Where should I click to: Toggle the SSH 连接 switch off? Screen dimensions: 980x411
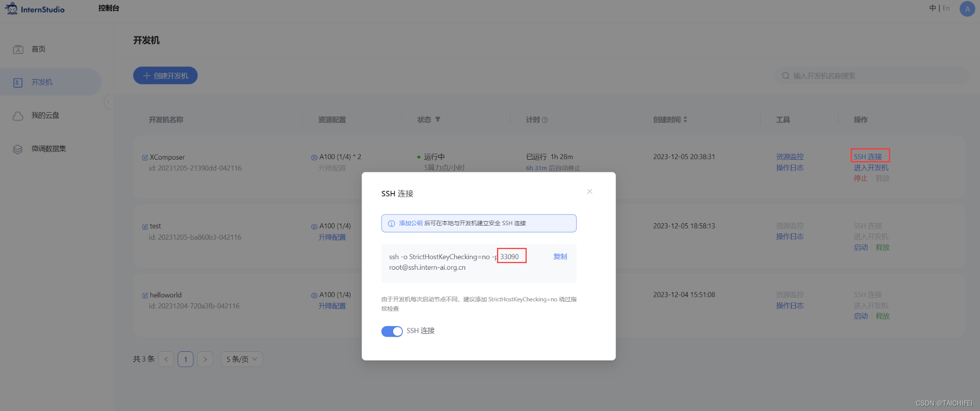click(x=392, y=331)
